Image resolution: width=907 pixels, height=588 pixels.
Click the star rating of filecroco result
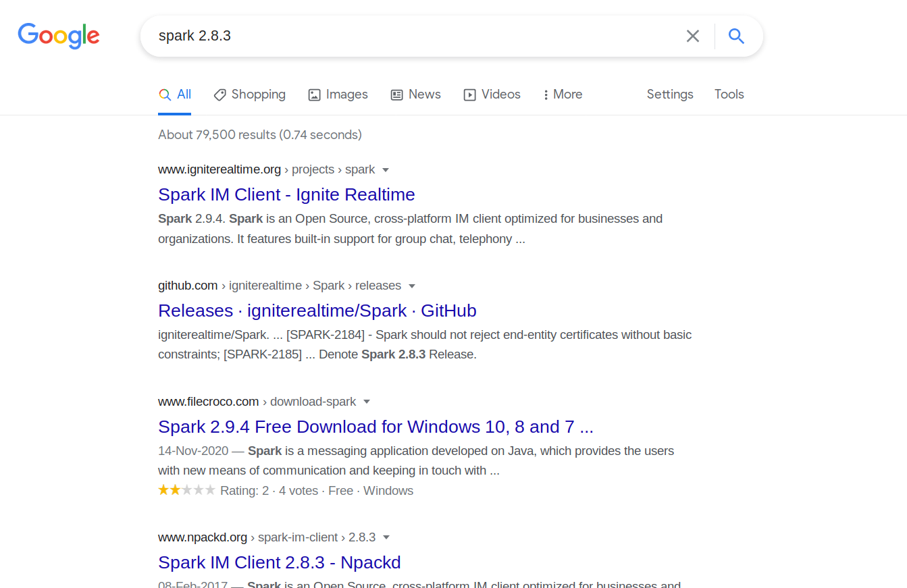[187, 490]
